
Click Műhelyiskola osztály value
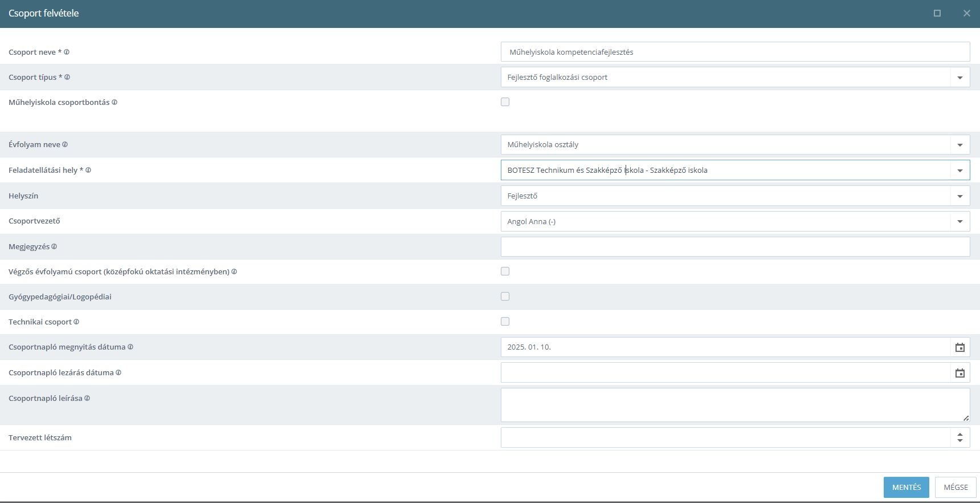tap(543, 144)
